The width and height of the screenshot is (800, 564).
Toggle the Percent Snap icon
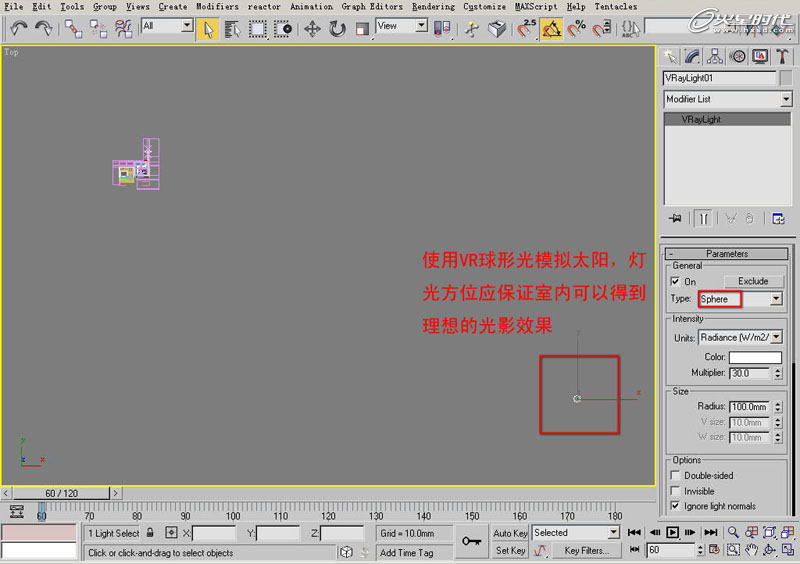pos(577,29)
